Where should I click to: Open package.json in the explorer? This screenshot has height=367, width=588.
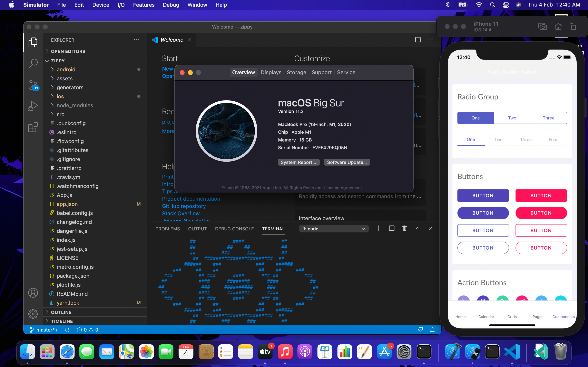[x=73, y=276]
